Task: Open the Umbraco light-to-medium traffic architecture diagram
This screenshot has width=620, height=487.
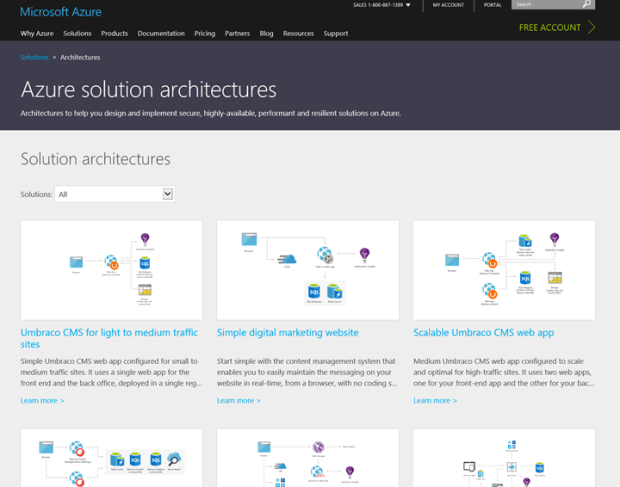Action: 111,270
